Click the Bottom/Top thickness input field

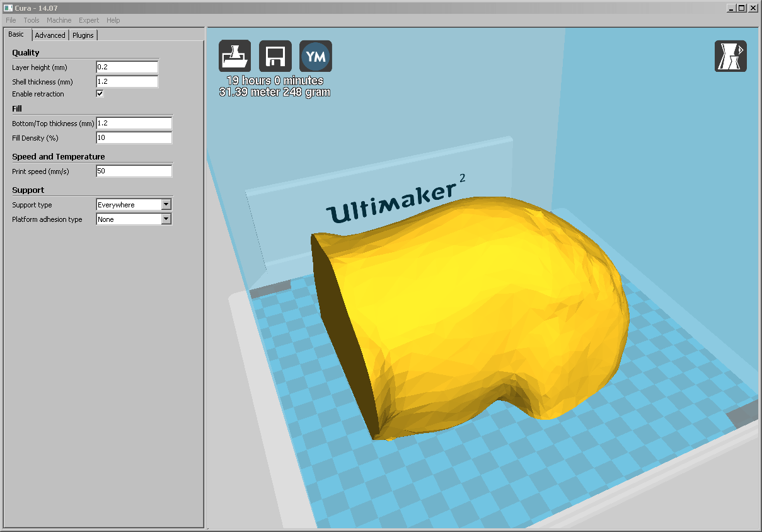tap(134, 124)
